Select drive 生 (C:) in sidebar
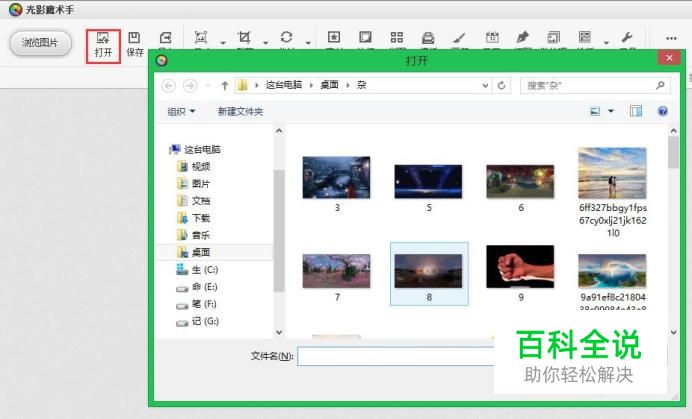 click(x=197, y=269)
